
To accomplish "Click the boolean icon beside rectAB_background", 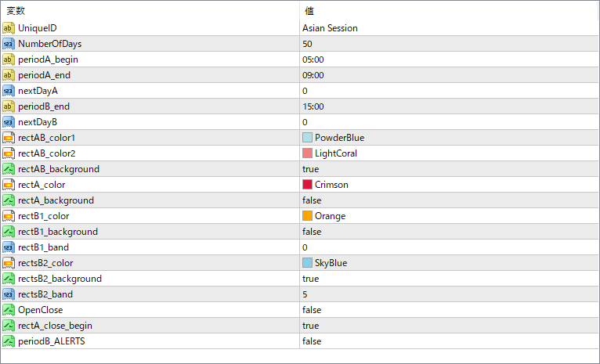I will [x=9, y=169].
